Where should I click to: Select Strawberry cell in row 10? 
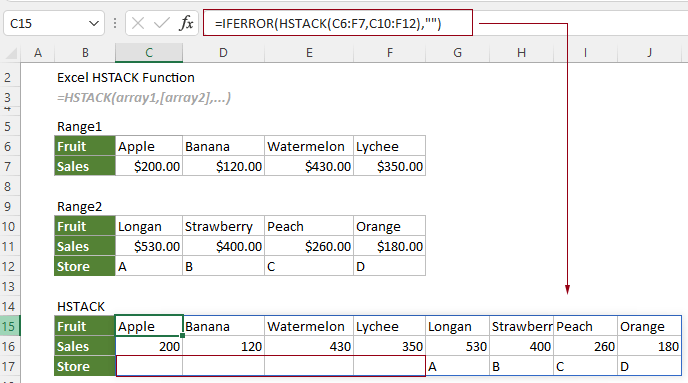coord(223,226)
